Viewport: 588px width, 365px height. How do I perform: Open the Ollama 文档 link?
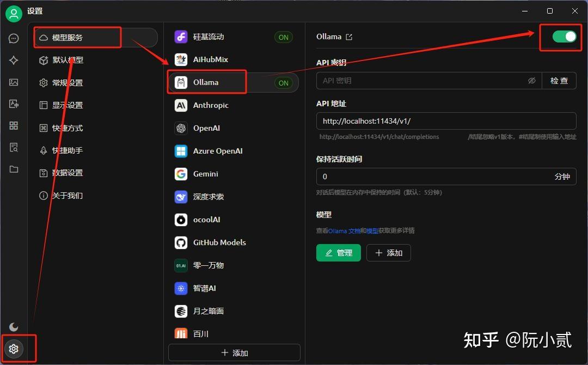344,230
